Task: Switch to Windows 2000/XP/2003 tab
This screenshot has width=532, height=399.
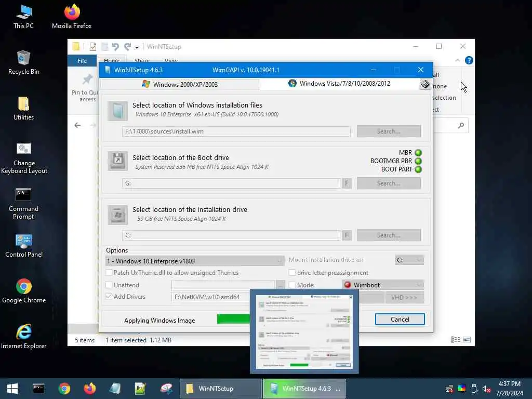Action: click(180, 84)
